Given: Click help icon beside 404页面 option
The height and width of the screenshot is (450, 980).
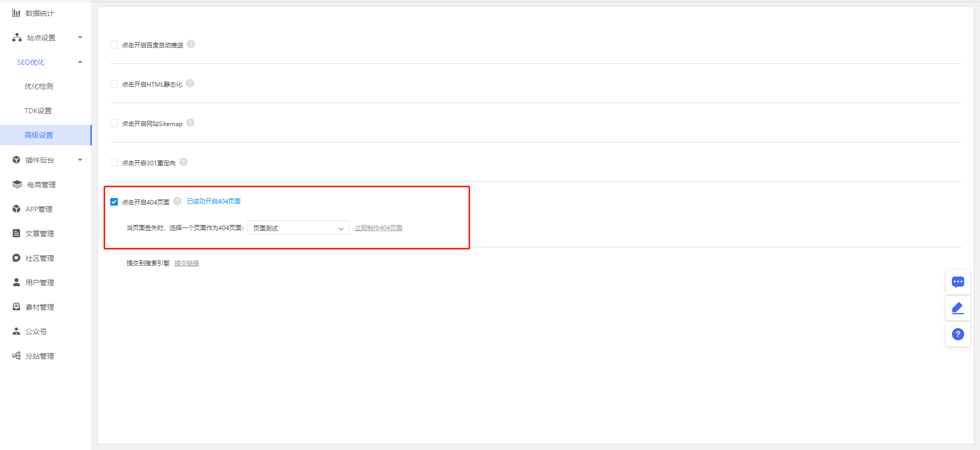Looking at the screenshot, I should coord(177,202).
